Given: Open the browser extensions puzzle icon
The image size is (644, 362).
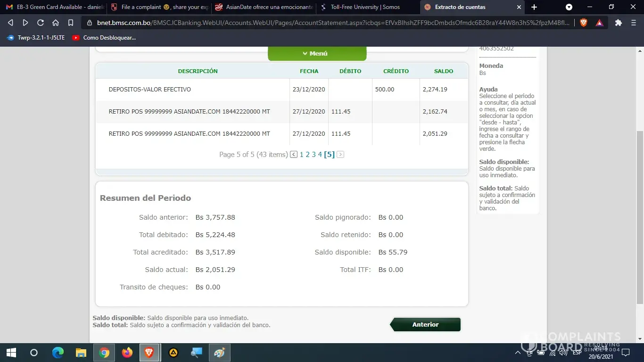Looking at the screenshot, I should (619, 23).
